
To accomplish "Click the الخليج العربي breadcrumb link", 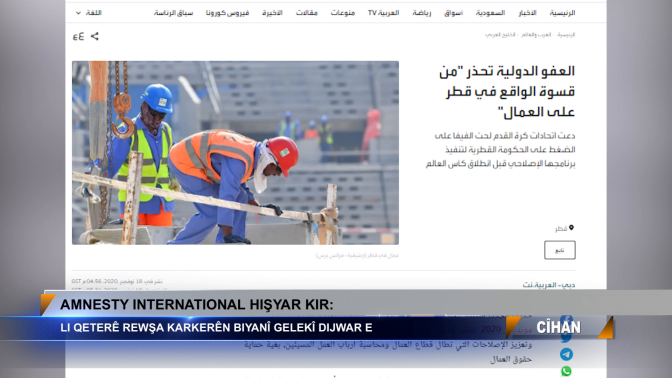I will click(x=500, y=35).
